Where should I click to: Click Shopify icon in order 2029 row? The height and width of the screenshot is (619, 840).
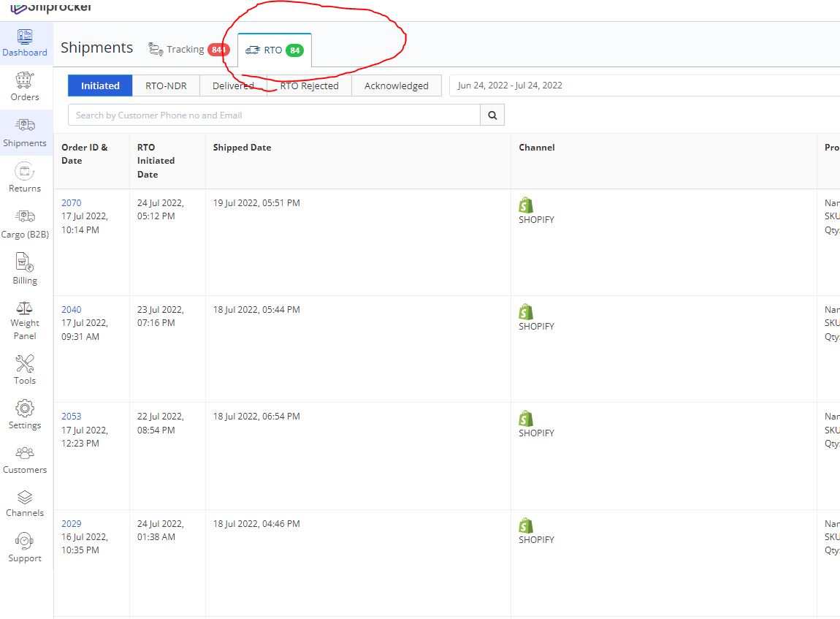(x=526, y=525)
